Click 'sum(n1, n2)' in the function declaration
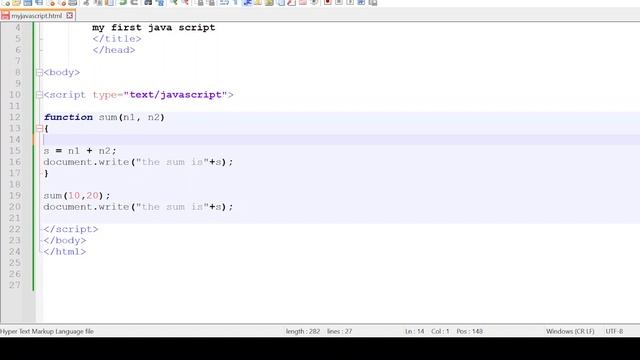Viewport: 640px width, 360px height. [131, 118]
